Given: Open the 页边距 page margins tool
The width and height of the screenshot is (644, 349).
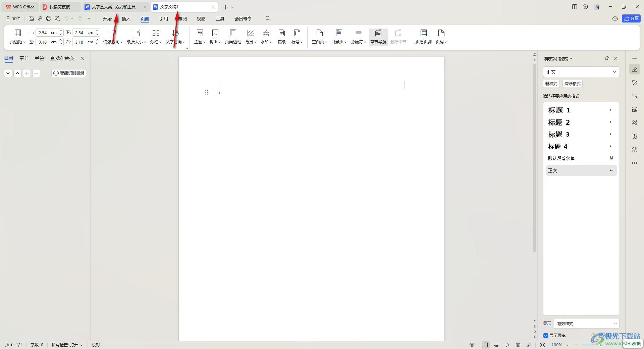Looking at the screenshot, I should [x=17, y=37].
